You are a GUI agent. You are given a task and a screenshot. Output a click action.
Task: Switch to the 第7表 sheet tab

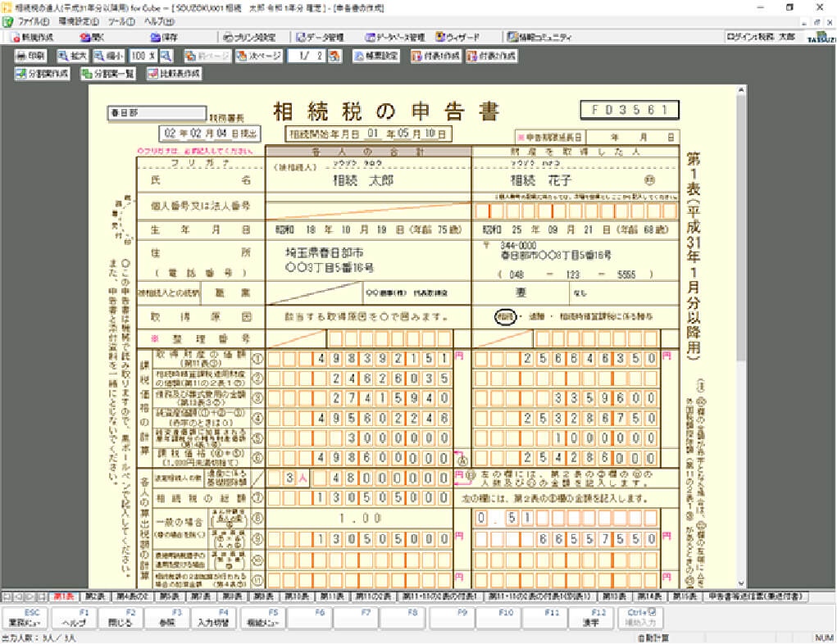point(200,596)
